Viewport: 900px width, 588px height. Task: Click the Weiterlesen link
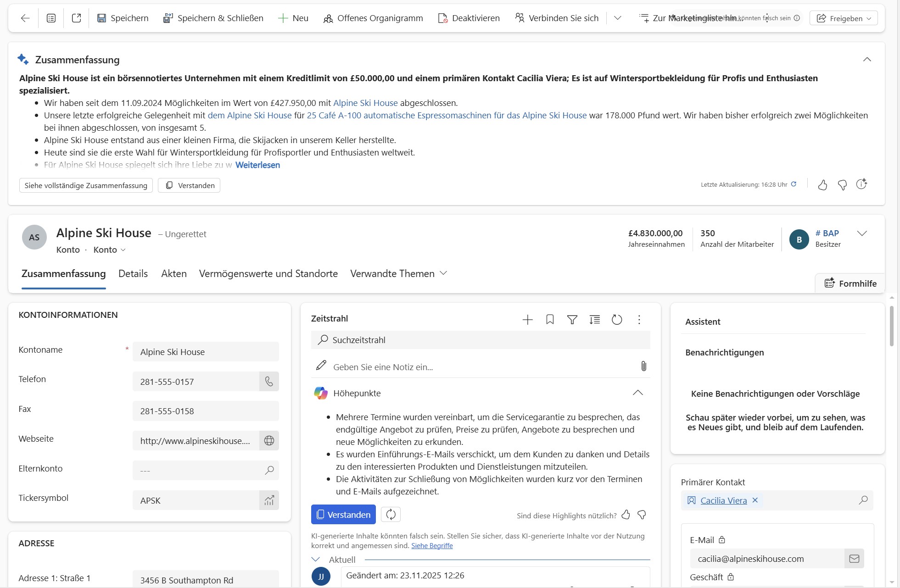click(257, 165)
